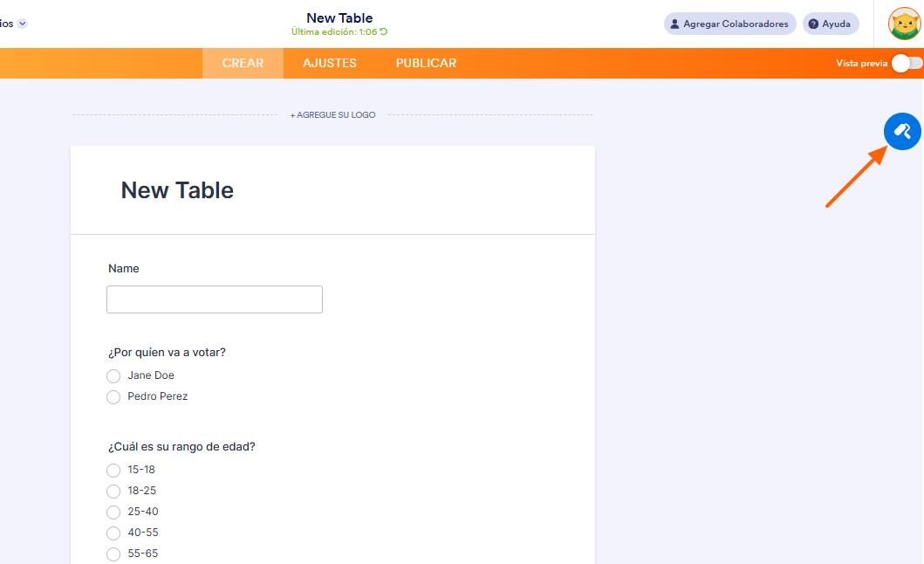Click the Agregar Colaboradores button
This screenshot has height=564, width=924.
click(729, 24)
